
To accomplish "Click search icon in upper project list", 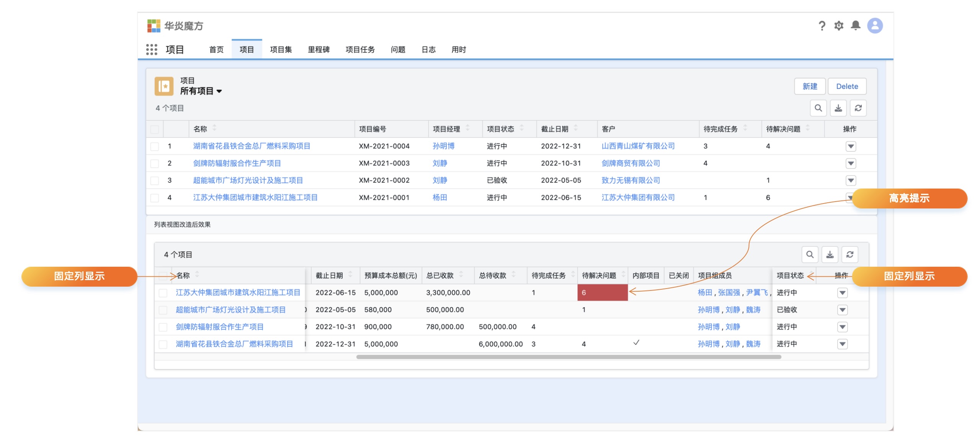I will click(818, 108).
